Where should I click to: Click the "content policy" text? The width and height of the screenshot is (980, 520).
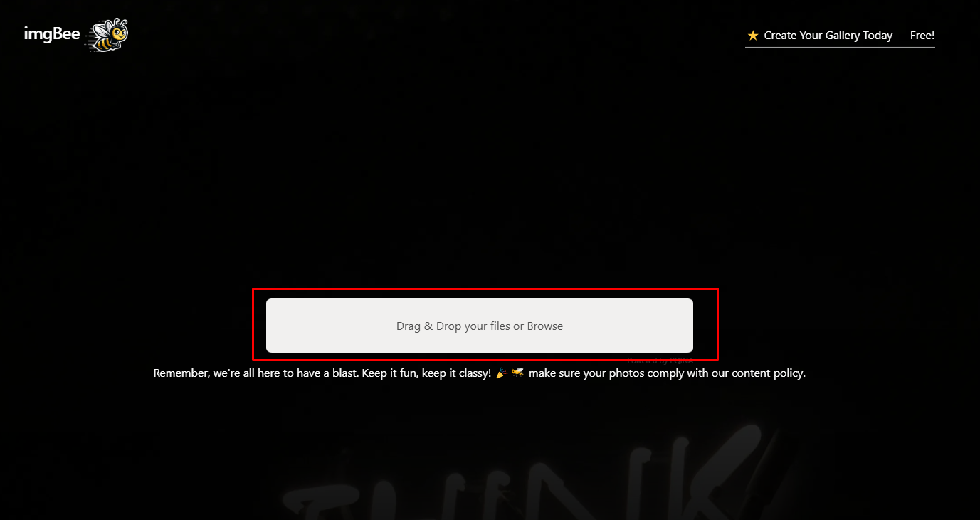(x=769, y=373)
